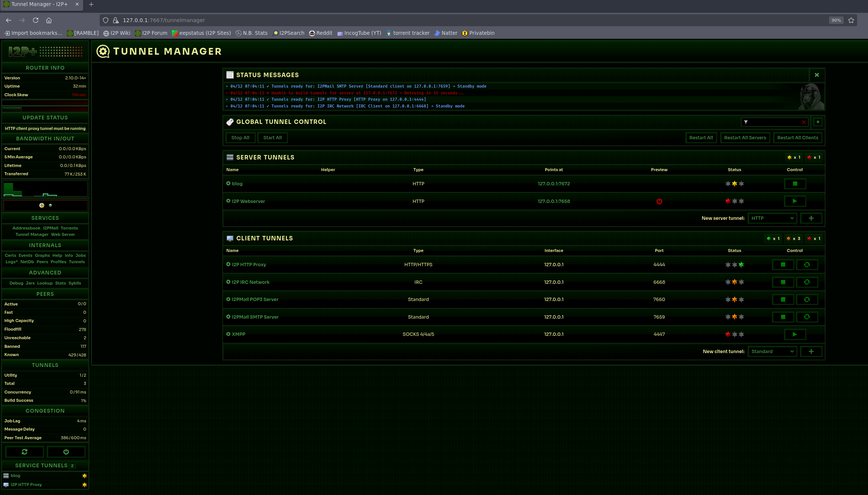Click the sidebar router shutdown power button

pos(66,452)
